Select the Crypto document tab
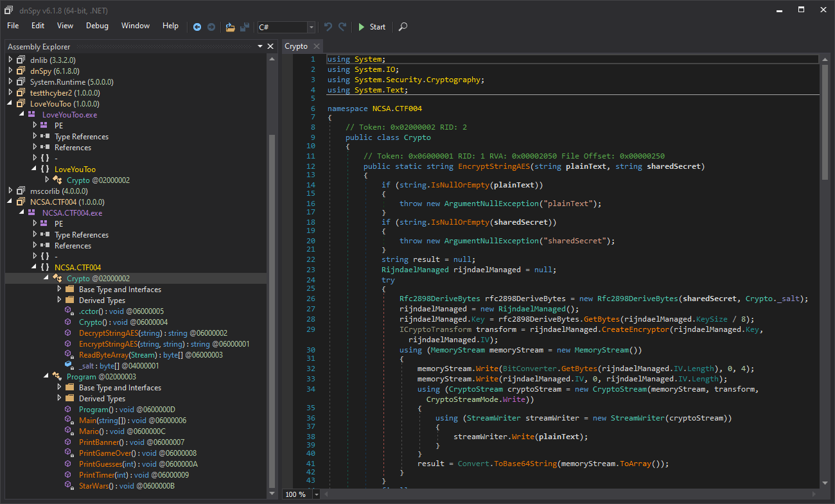 pyautogui.click(x=296, y=46)
